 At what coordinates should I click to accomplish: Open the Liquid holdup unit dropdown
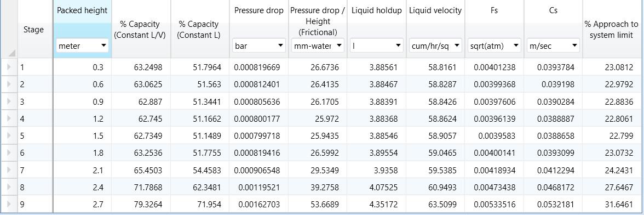tap(377, 46)
